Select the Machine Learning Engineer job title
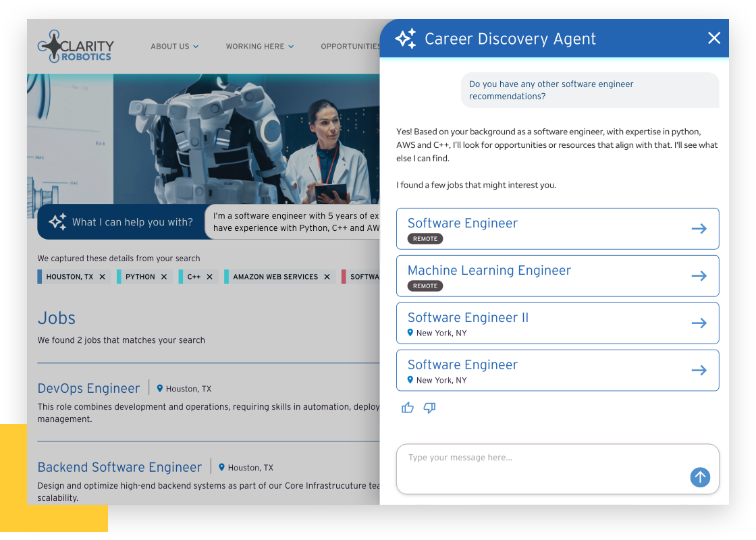The height and width of the screenshot is (540, 756). coord(489,271)
